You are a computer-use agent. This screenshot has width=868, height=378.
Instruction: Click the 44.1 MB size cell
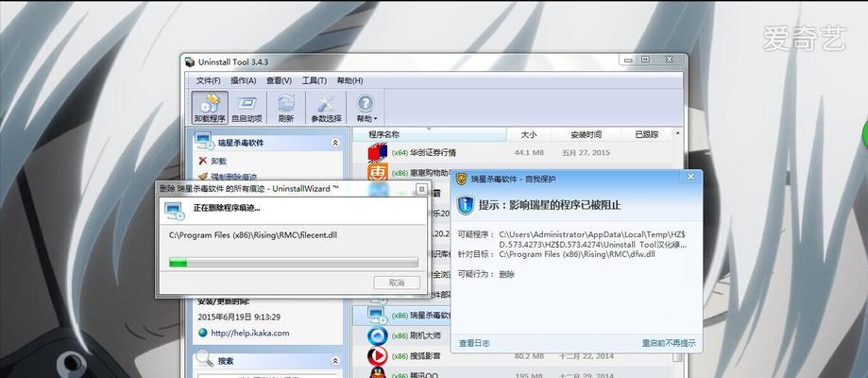[529, 152]
